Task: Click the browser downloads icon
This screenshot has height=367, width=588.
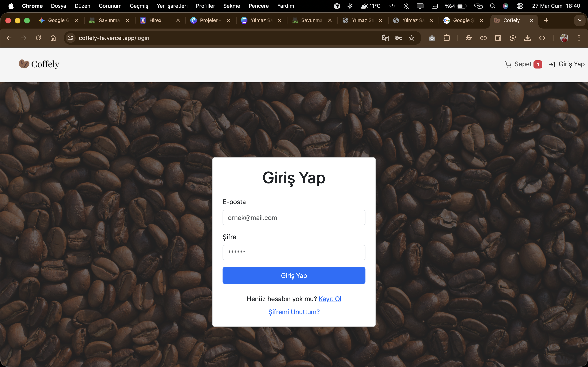Action: click(x=528, y=38)
